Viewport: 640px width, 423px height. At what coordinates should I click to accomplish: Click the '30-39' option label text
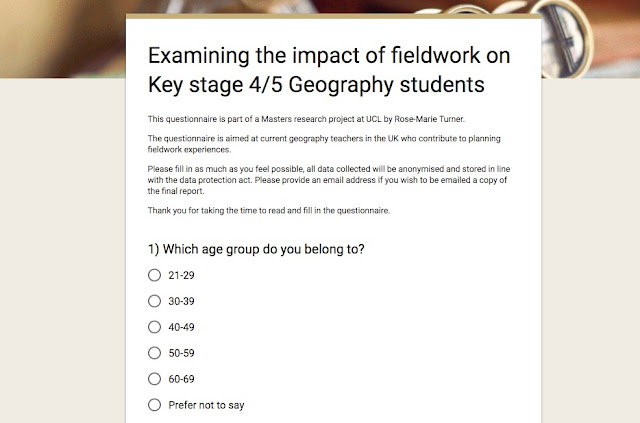point(181,301)
